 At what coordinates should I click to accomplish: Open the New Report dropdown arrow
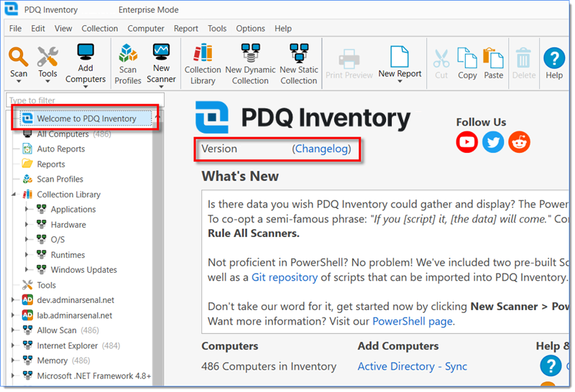(x=400, y=82)
